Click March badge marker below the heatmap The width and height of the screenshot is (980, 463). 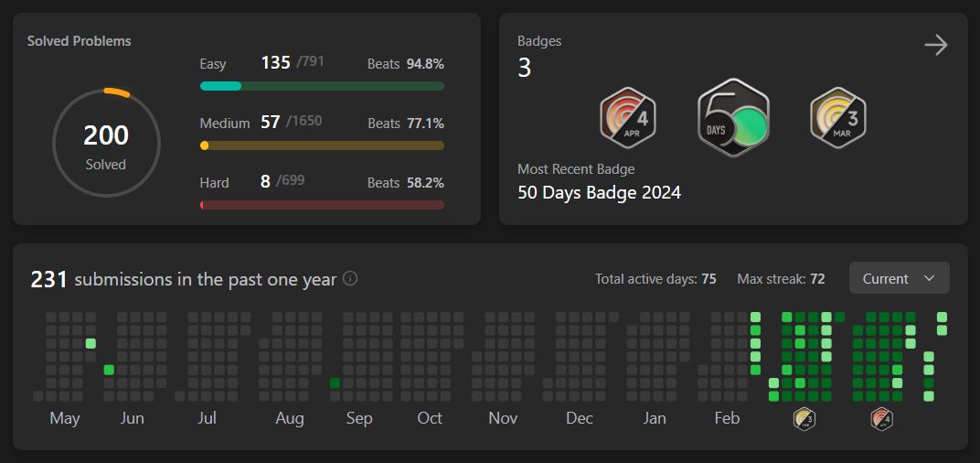click(804, 419)
